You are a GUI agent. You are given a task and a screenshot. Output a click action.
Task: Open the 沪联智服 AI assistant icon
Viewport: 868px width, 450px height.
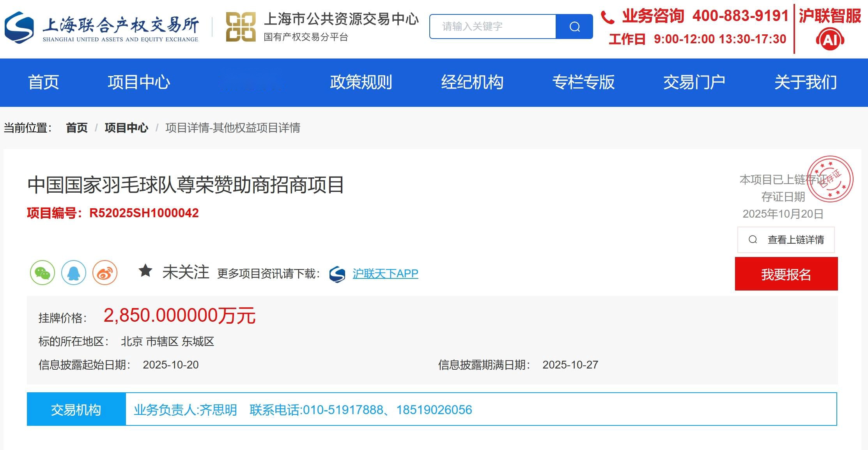[830, 39]
